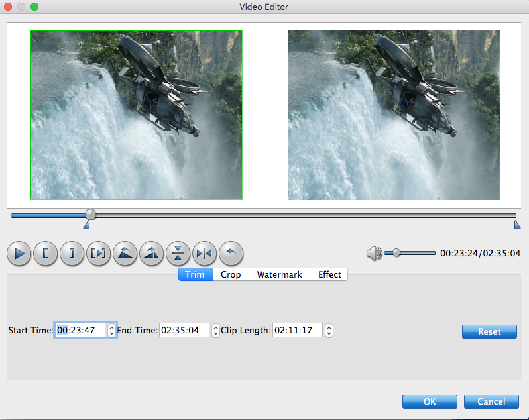Open the Watermark tab
The height and width of the screenshot is (420, 529).
[279, 274]
